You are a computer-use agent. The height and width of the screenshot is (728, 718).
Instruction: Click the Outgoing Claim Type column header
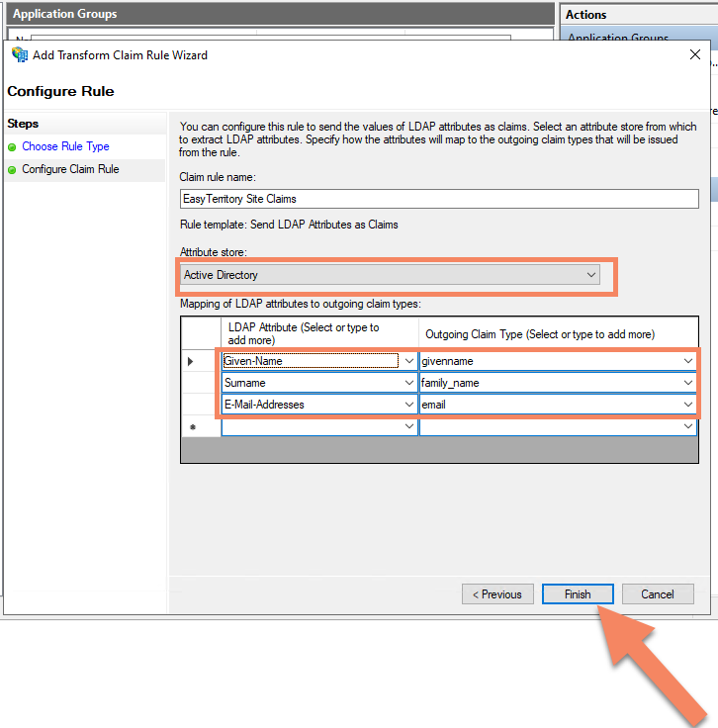tap(559, 333)
